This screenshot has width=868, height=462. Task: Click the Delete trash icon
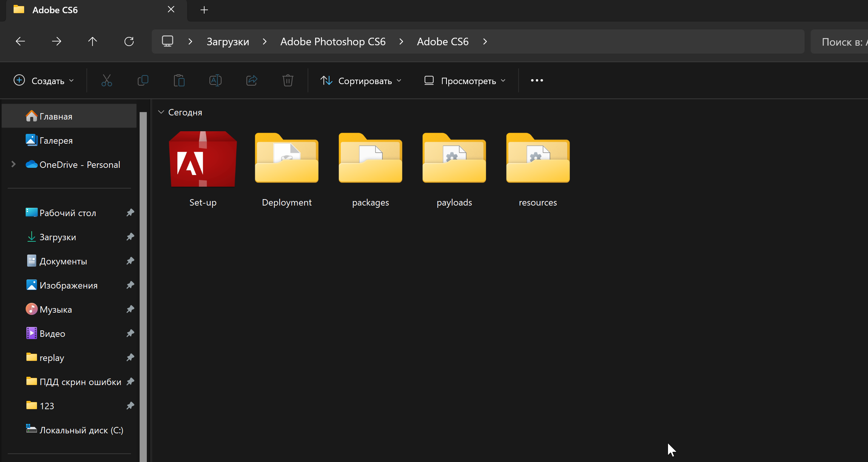[x=288, y=80]
